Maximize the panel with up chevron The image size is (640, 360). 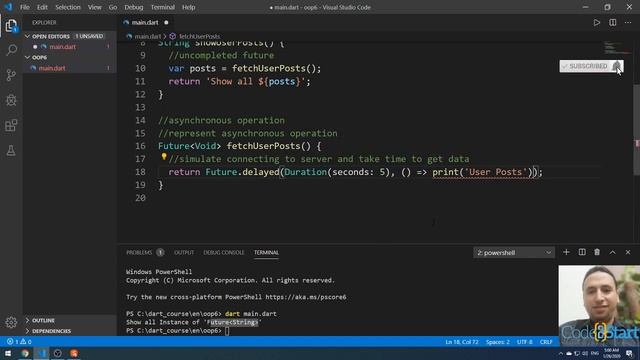point(613,252)
